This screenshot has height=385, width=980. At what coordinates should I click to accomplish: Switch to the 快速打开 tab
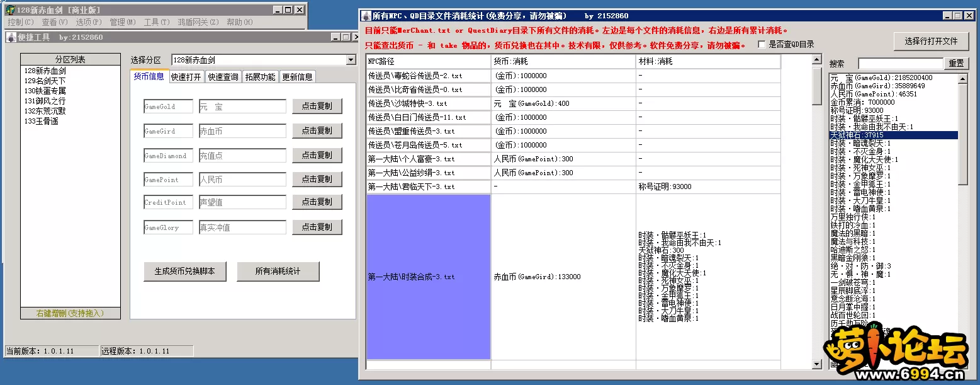[x=186, y=77]
